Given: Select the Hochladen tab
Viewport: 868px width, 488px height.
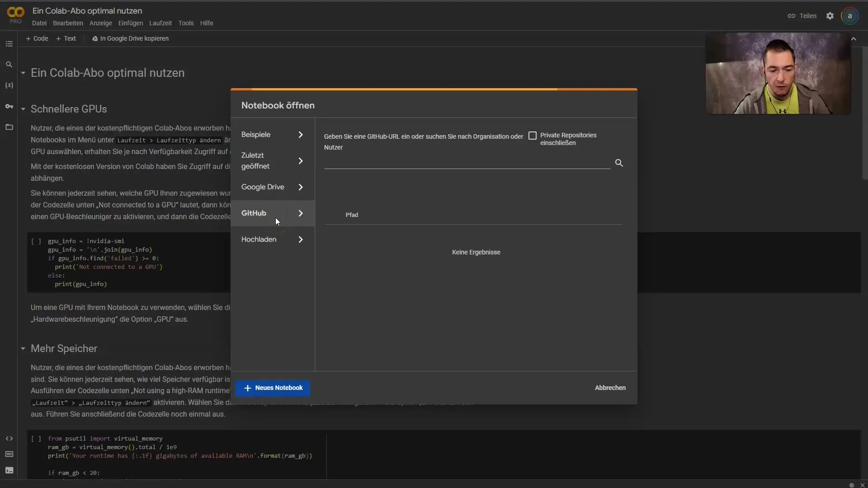Looking at the screenshot, I should coord(273,239).
